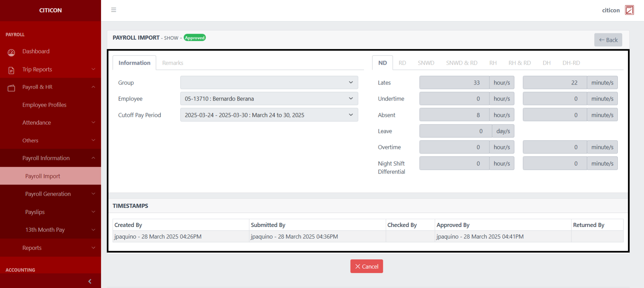
Task: Click the citicon user avatar icon
Action: point(629,10)
